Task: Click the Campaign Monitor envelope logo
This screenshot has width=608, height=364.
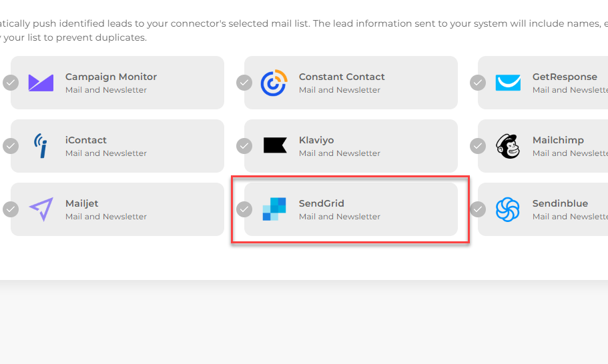Action: pyautogui.click(x=41, y=83)
